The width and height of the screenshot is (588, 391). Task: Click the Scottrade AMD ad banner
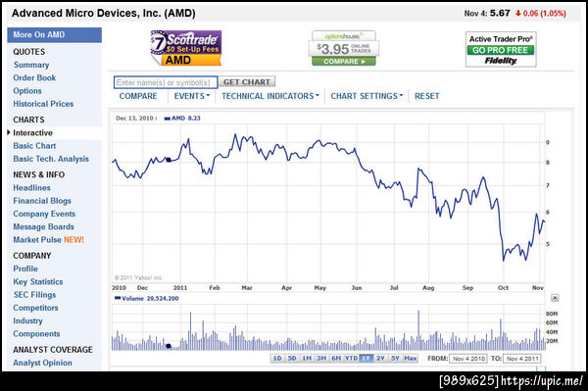tap(186, 48)
